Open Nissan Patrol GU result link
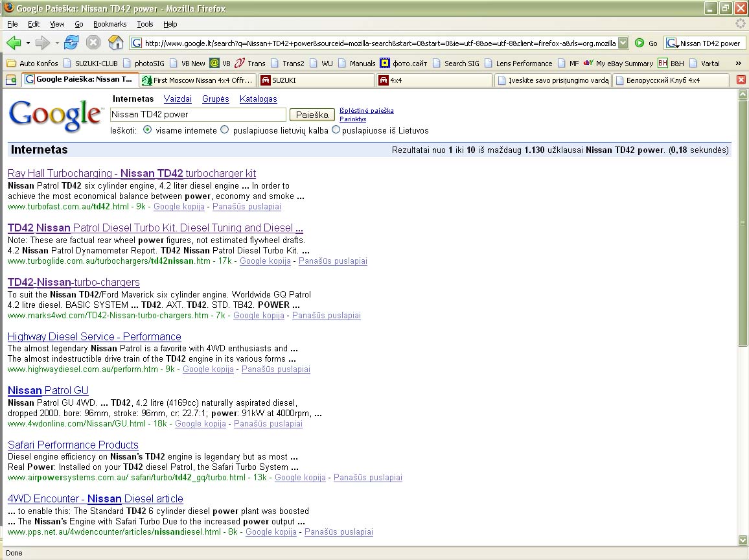The height and width of the screenshot is (560, 749). point(48,390)
